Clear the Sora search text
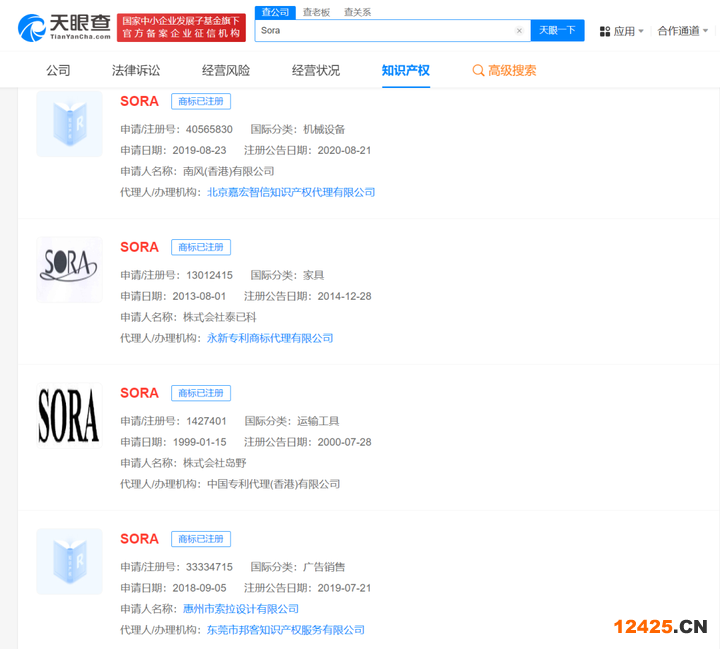The image size is (720, 649). point(519,31)
